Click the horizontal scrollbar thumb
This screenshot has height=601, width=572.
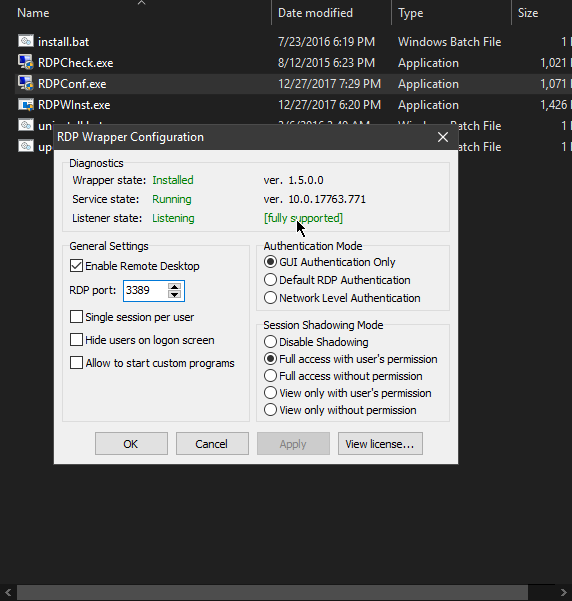click(x=272, y=593)
